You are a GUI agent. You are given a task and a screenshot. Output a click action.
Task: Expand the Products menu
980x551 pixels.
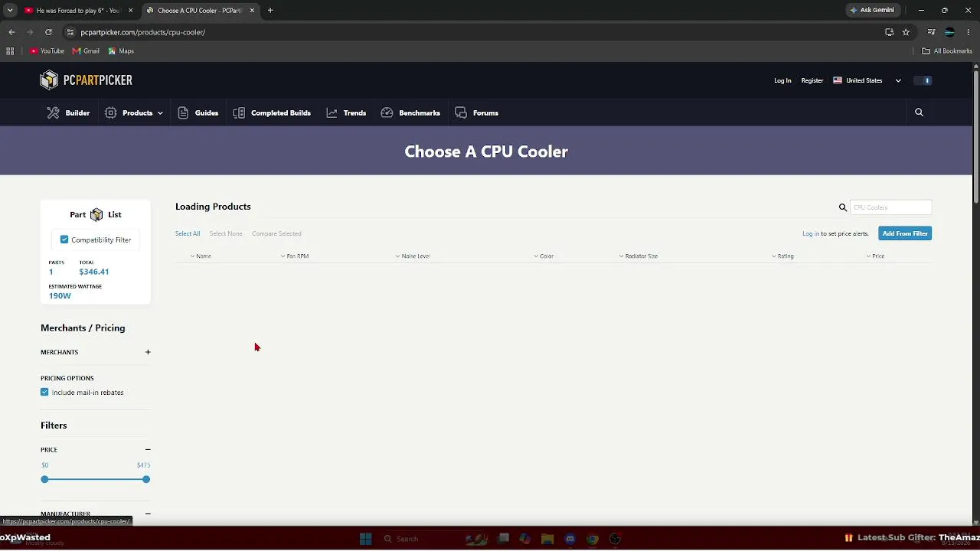point(134,112)
